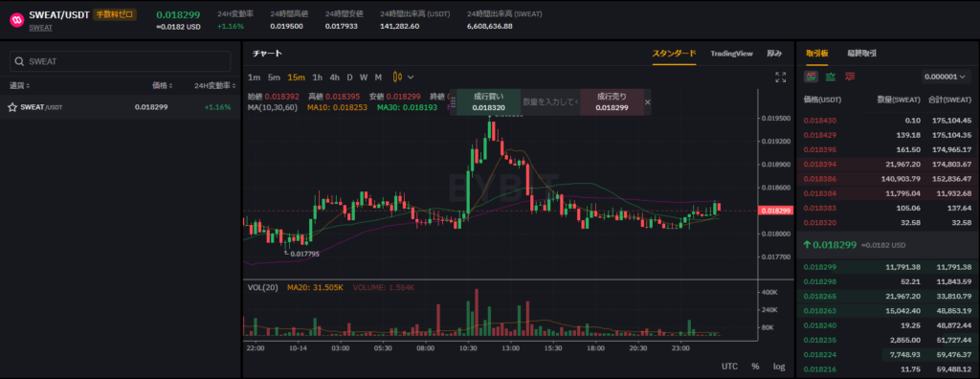Click the 成行買い market buy button

click(x=488, y=102)
